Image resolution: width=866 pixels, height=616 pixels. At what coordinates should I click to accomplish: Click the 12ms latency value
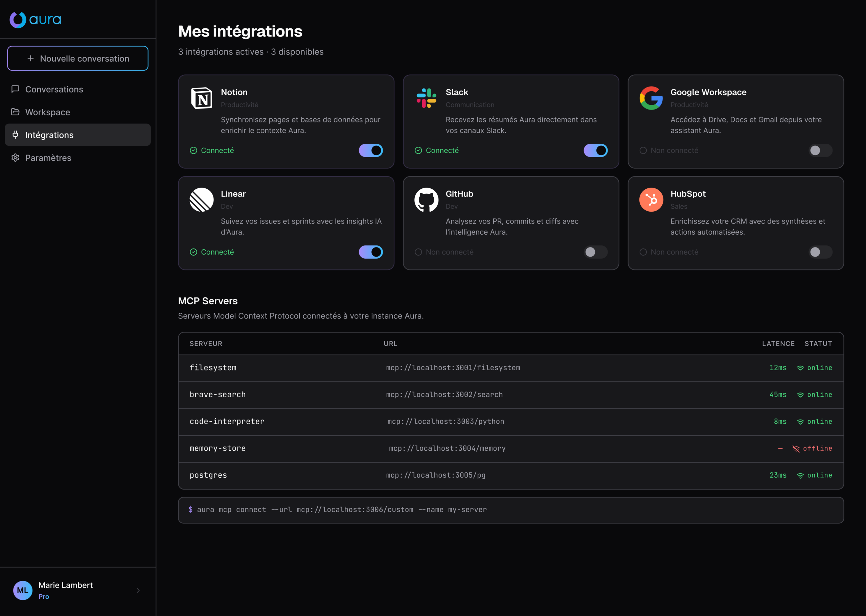pos(778,368)
